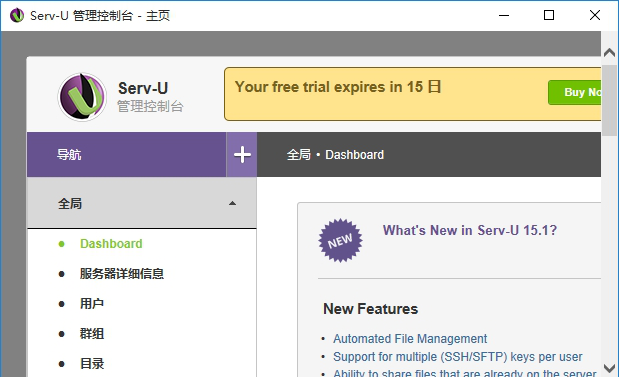The image size is (619, 392).
Task: Select Dashboard in the navigation list
Action: (111, 244)
